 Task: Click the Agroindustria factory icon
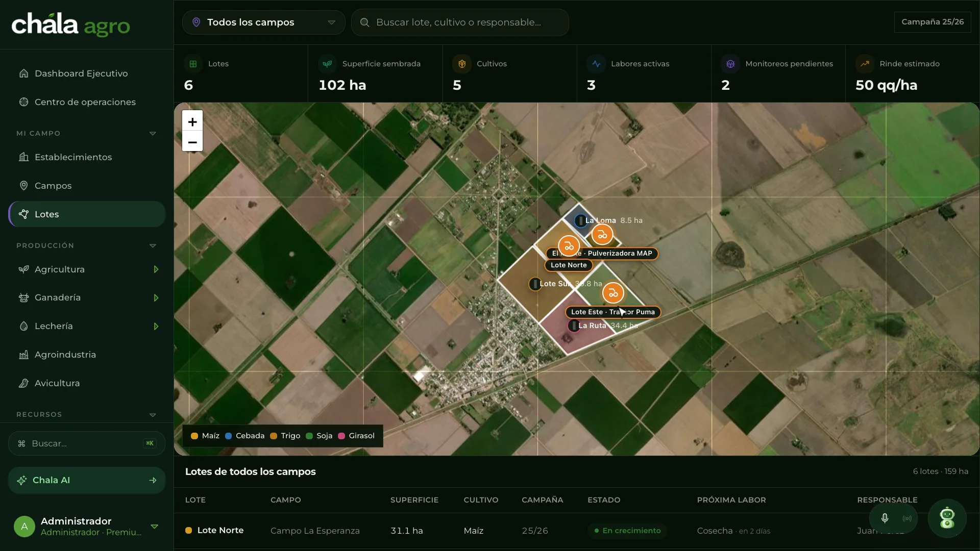pyautogui.click(x=23, y=355)
